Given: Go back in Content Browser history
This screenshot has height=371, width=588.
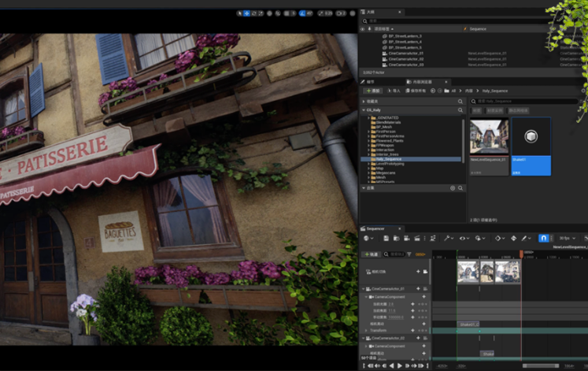Looking at the screenshot, I should [433, 91].
